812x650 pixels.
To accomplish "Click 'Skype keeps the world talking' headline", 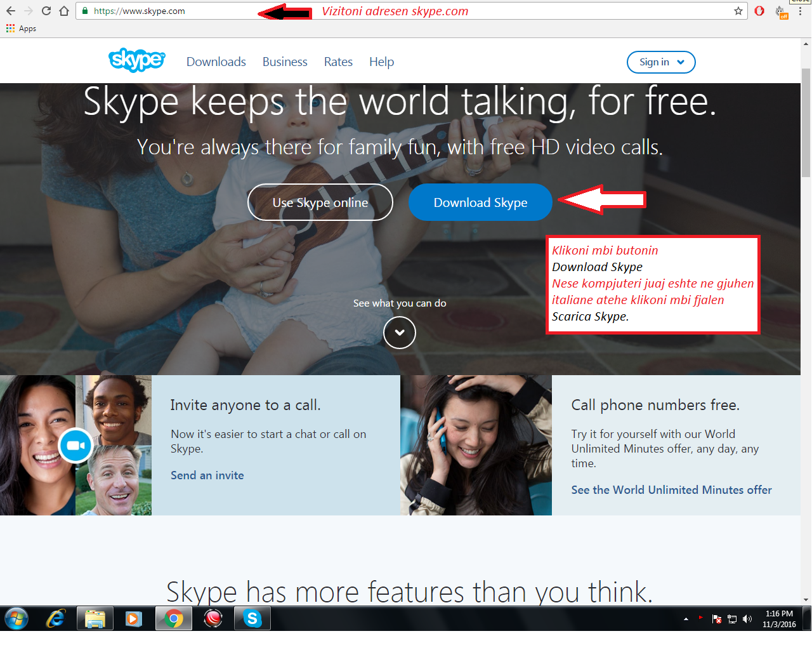I will (400, 102).
